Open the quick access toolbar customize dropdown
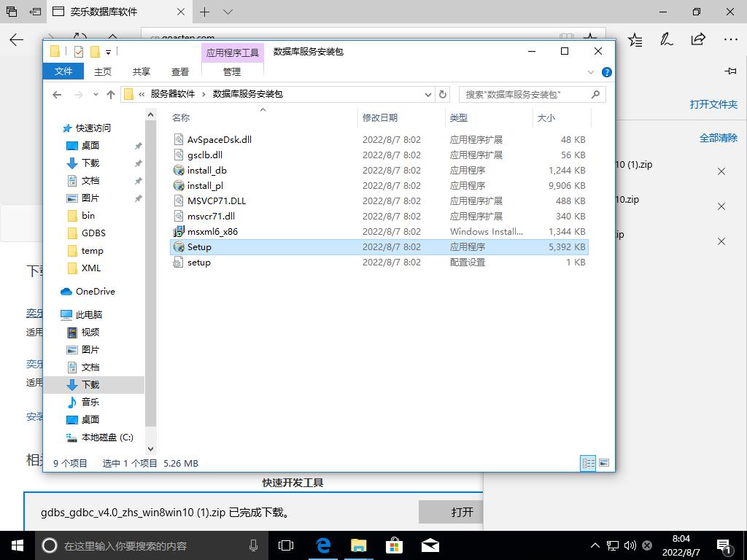747x560 pixels. coord(108,52)
